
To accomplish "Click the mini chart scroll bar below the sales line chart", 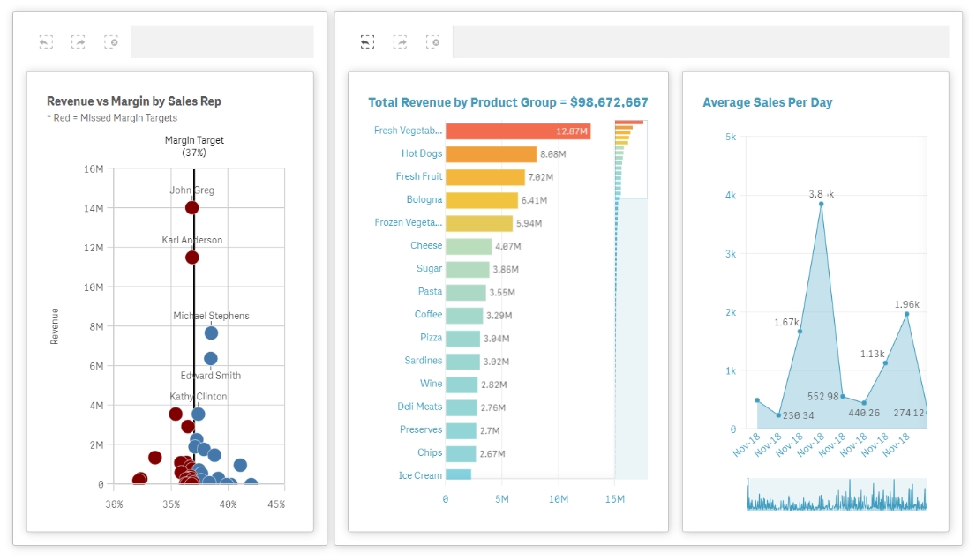I will [837, 497].
